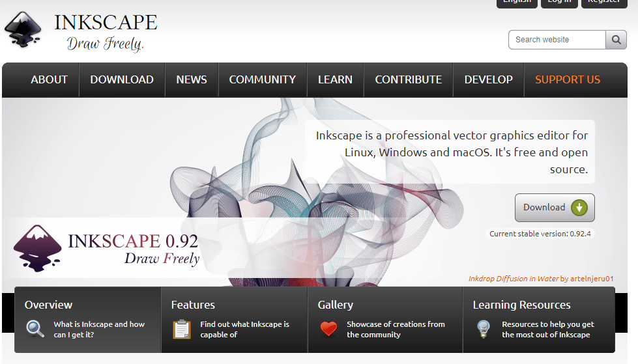This screenshot has width=638, height=364.
Task: Click the Download button
Action: [555, 208]
